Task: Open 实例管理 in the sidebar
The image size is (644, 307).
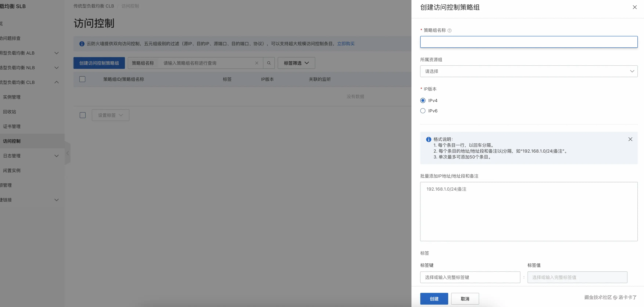Action: [x=12, y=97]
